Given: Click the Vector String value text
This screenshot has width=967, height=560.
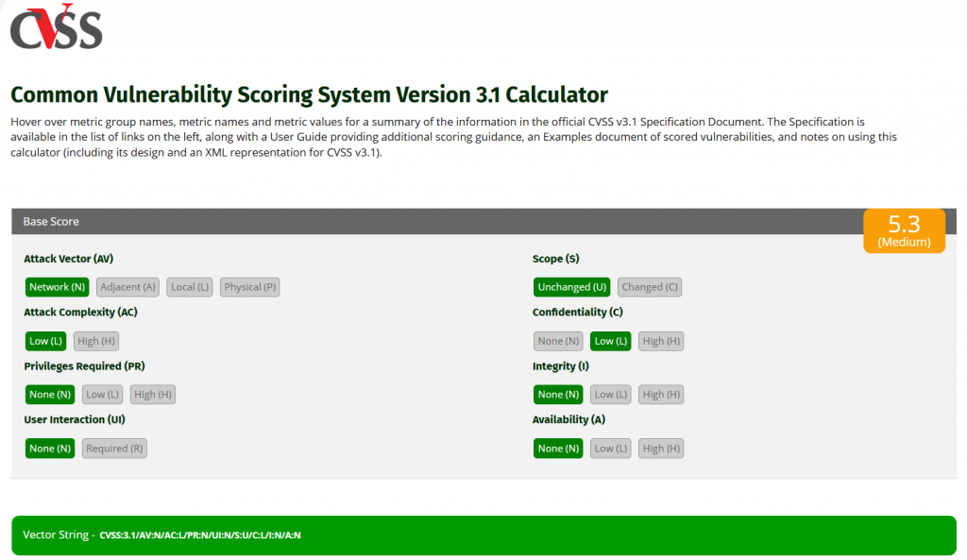Looking at the screenshot, I should [x=200, y=535].
